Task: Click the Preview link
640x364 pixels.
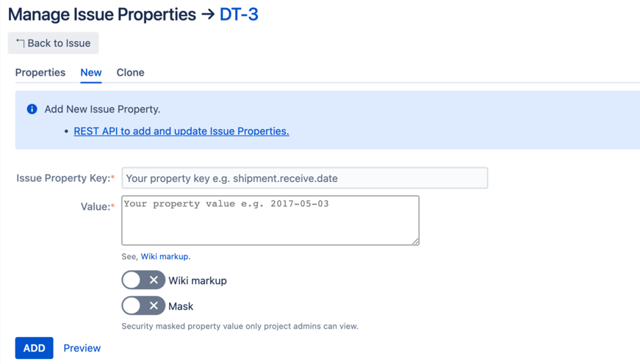Action: [x=82, y=349]
